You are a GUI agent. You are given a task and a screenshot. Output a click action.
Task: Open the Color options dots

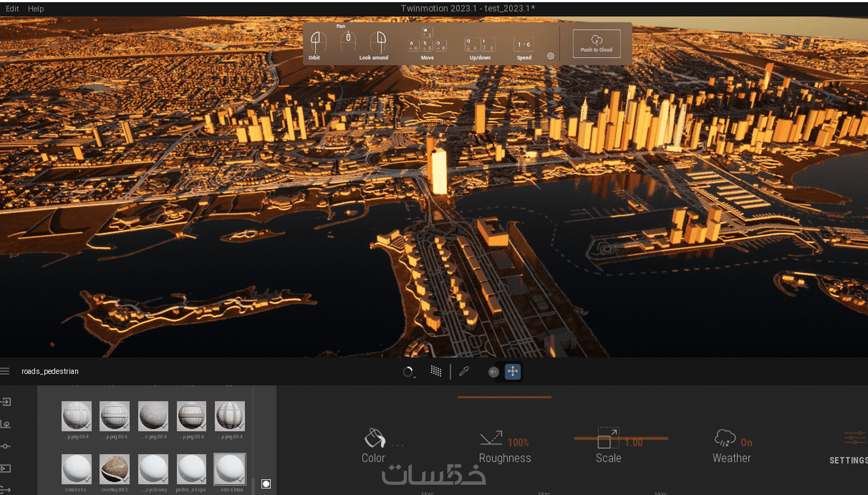click(397, 445)
